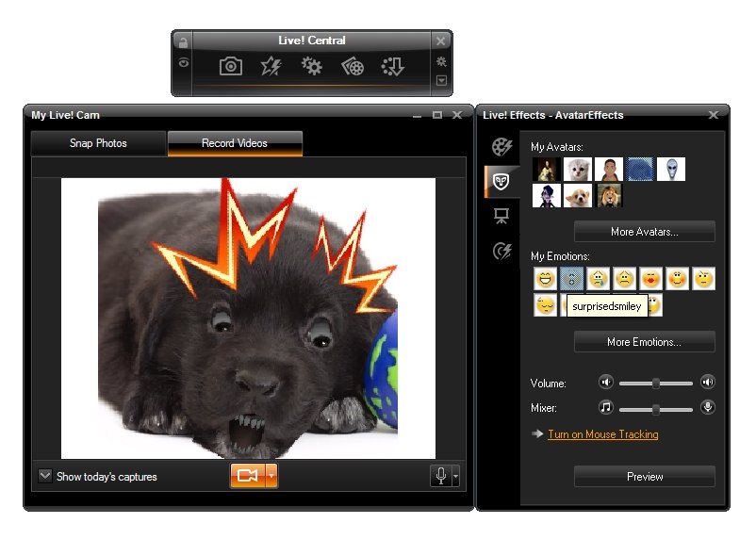Choose the white kitten avatar thumbnail
Image resolution: width=756 pixels, height=539 pixels.
577,170
